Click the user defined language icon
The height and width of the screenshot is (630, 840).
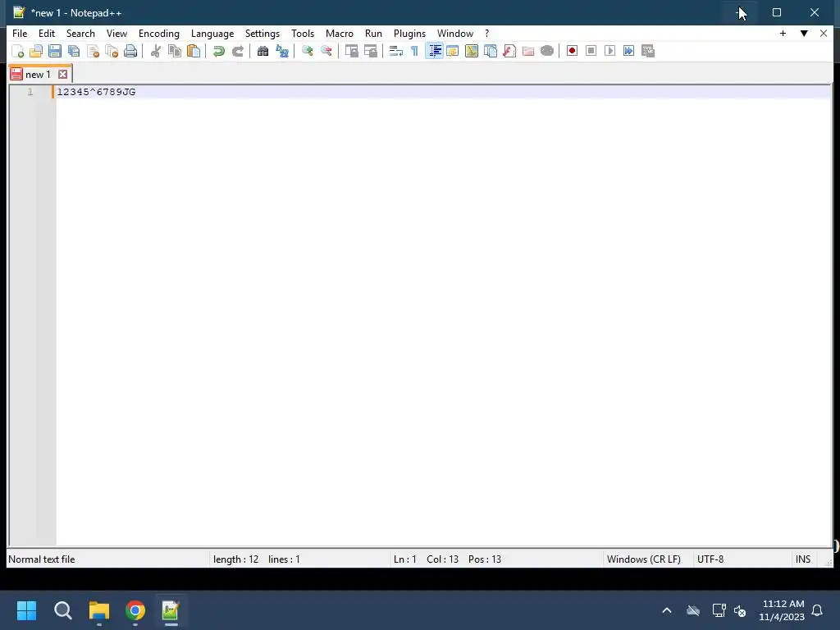453,51
